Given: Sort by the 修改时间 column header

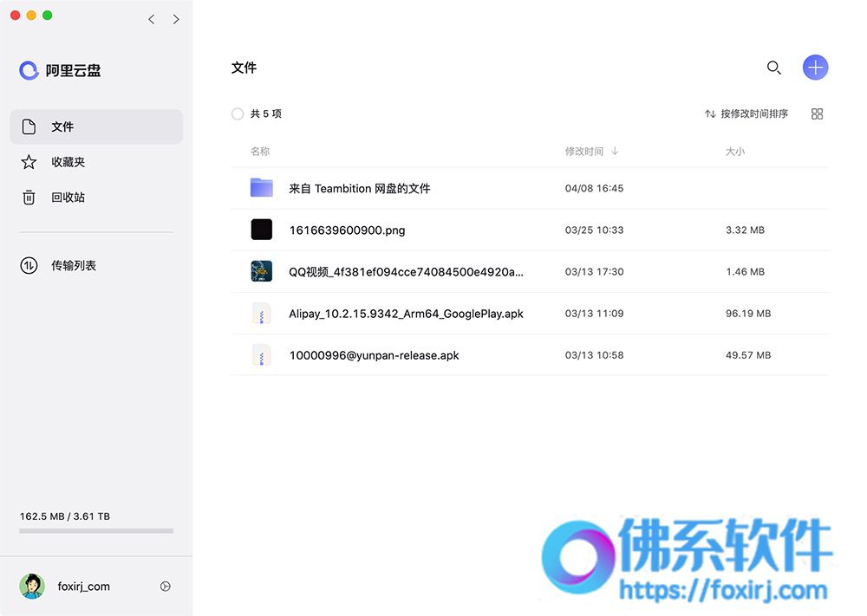Looking at the screenshot, I should coord(583,152).
